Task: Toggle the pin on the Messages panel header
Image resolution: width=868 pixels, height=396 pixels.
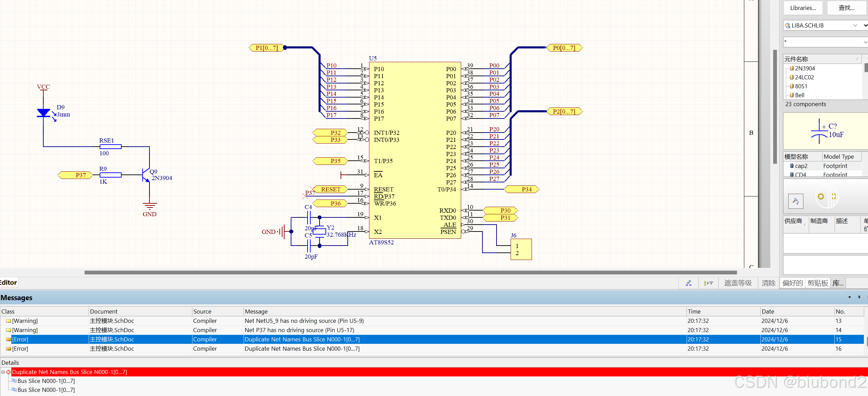Action: tap(859, 297)
